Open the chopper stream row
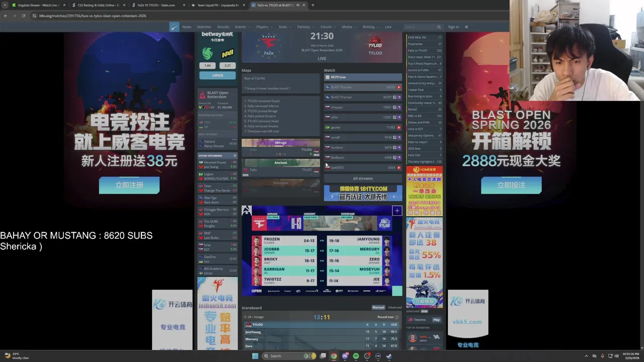This screenshot has width=644, height=362. pos(363,107)
